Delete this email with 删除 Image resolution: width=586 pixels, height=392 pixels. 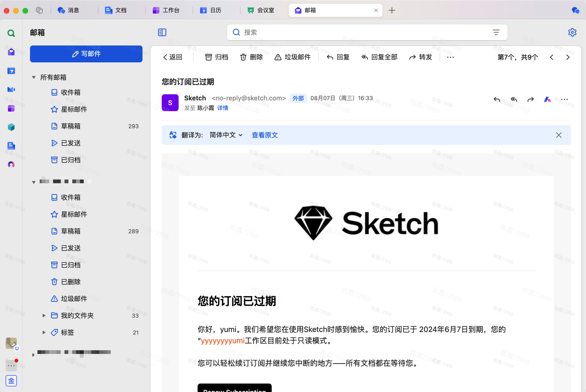point(251,57)
